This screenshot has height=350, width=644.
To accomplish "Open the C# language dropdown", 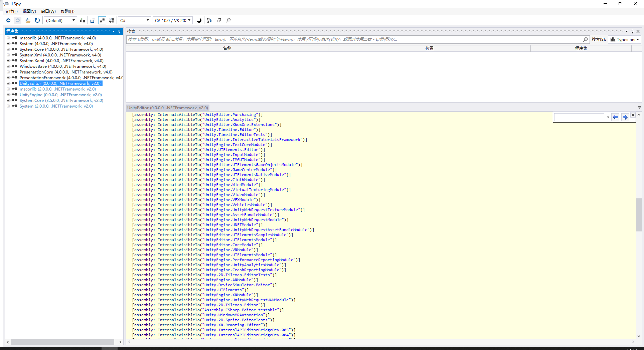I will coord(135,20).
